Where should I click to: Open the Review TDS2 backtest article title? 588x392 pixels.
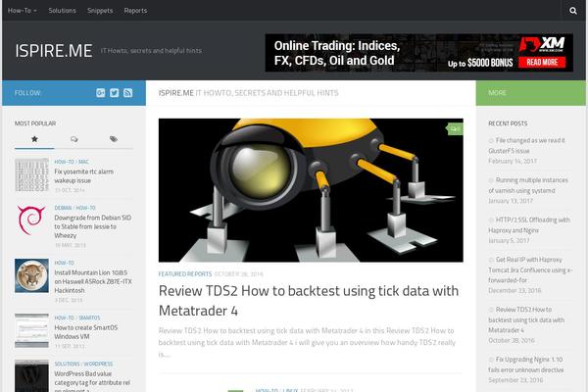point(309,301)
